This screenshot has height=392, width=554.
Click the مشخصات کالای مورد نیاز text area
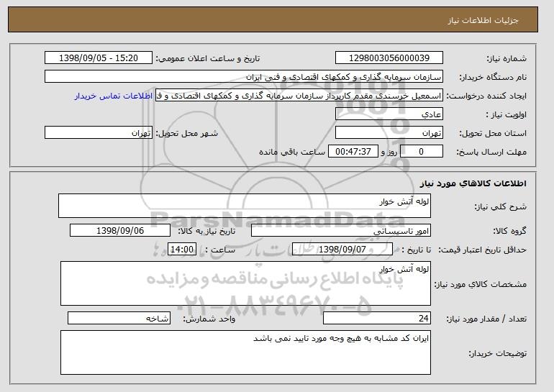click(x=245, y=283)
